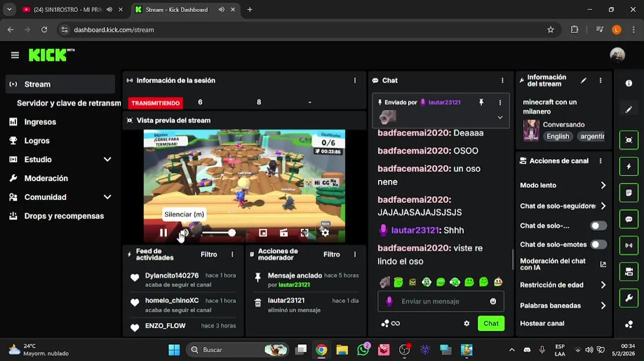Toggle the channel actions panel icon
Screen dimensions: 644x361
click(629, 272)
